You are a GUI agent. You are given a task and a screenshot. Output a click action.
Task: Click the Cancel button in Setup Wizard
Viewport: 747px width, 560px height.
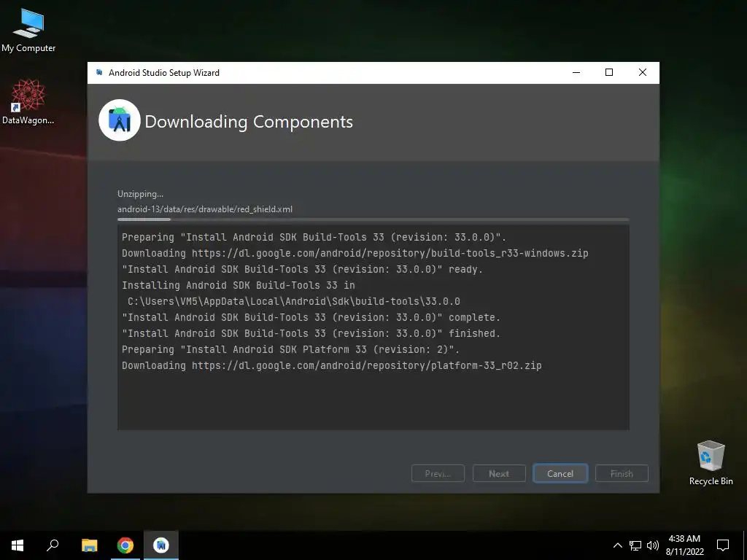tap(560, 473)
